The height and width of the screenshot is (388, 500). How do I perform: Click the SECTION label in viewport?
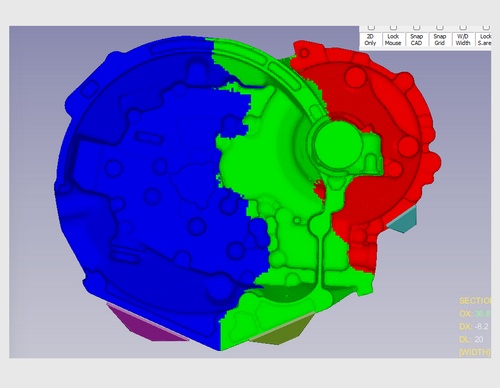475,301
